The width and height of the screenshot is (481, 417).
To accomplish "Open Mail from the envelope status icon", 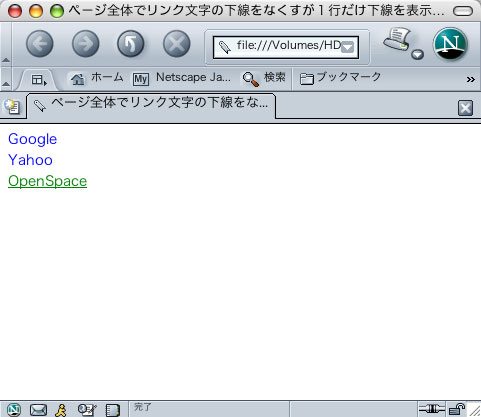I will click(38, 410).
